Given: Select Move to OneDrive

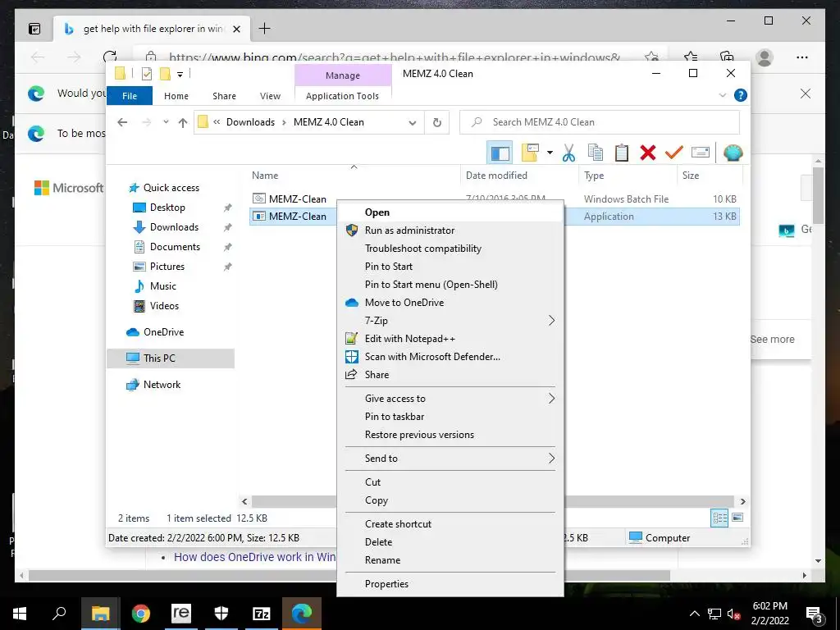Looking at the screenshot, I should click(x=450, y=303).
